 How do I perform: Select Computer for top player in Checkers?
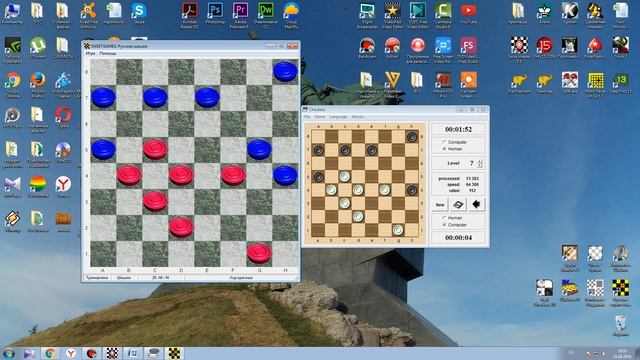click(x=455, y=142)
